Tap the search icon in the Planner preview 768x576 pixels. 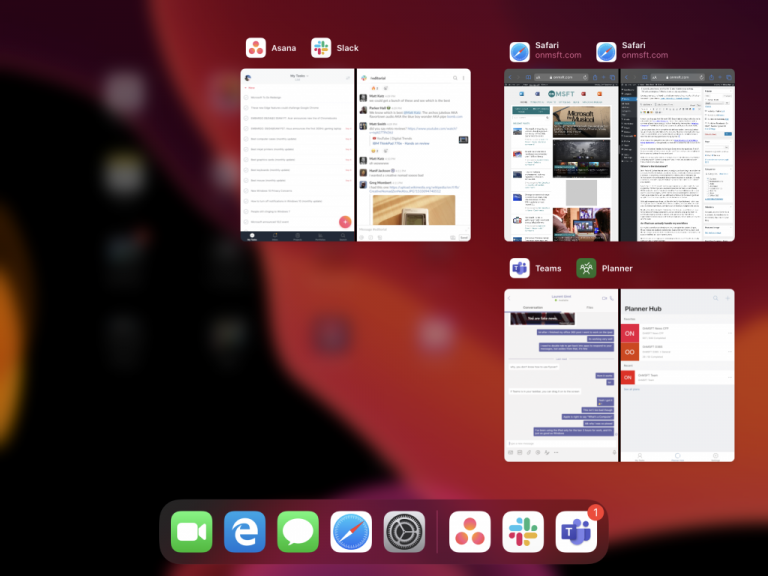tap(716, 298)
